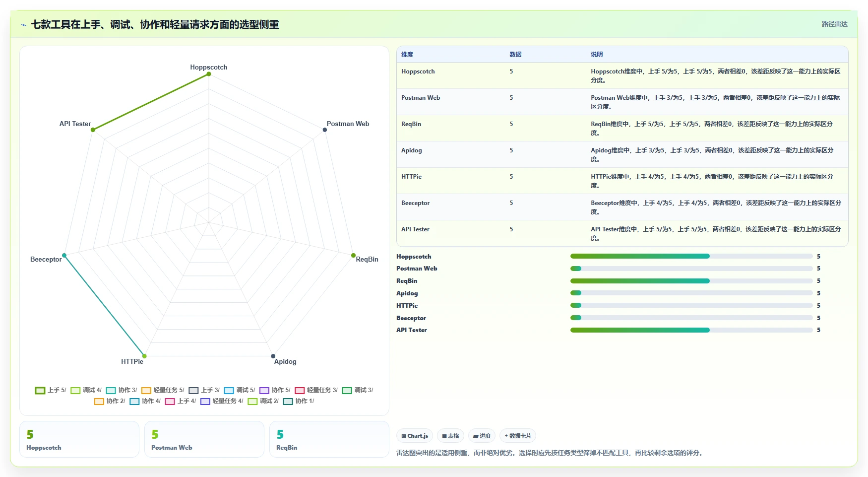This screenshot has height=477, width=868.
Task: Select the API Tester table row name
Action: 416,229
